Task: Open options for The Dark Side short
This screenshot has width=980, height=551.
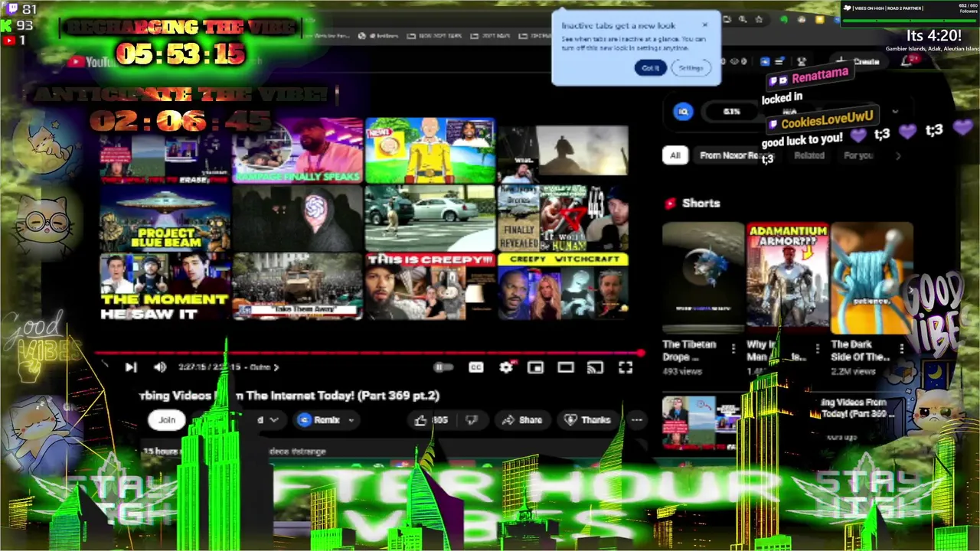Action: pyautogui.click(x=901, y=350)
